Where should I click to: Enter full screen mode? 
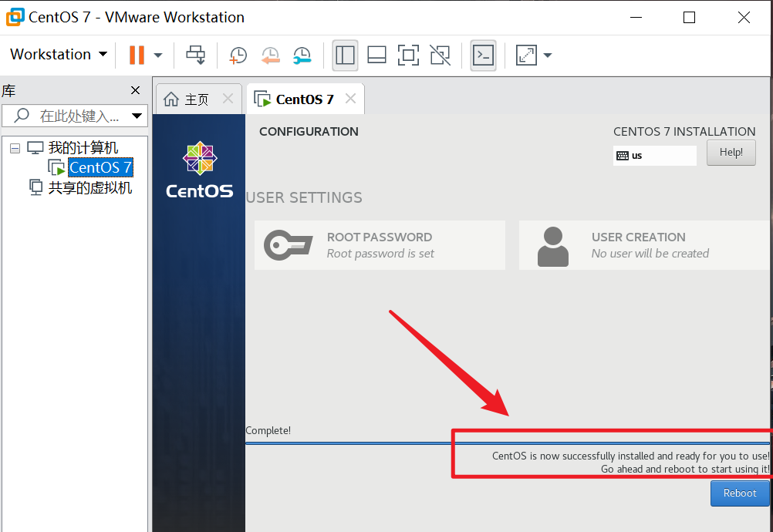point(408,56)
